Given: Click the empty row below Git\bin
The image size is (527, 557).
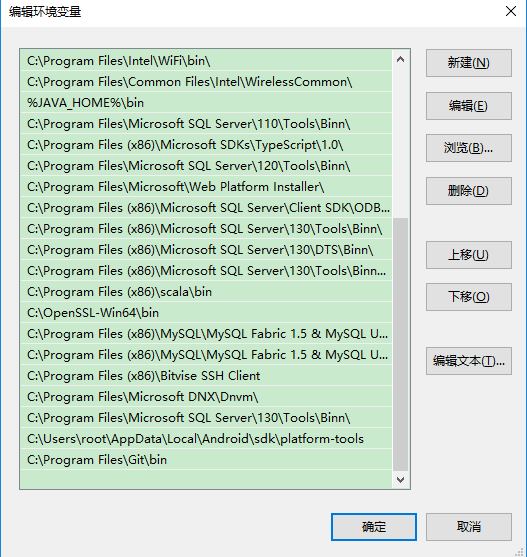Looking at the screenshot, I should tap(206, 479).
